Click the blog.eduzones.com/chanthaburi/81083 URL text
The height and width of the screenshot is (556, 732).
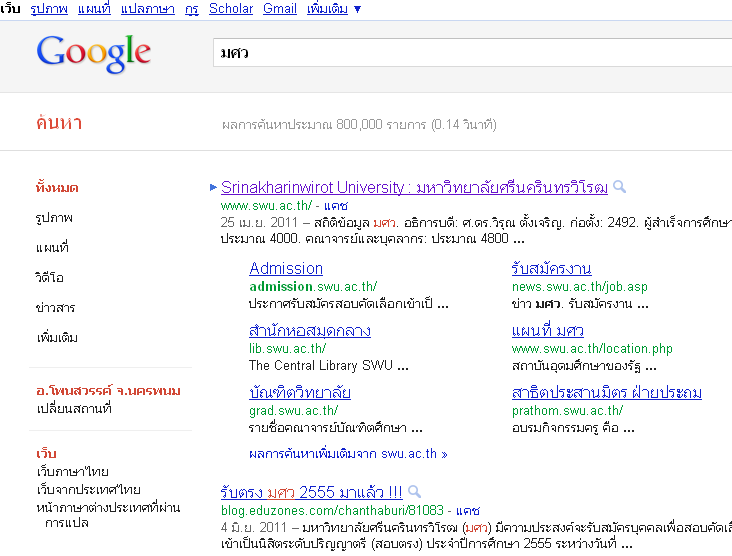332,510
